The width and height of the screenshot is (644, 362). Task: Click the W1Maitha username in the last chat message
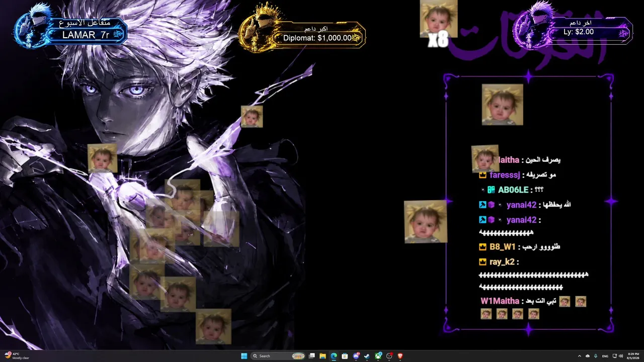coord(500,301)
